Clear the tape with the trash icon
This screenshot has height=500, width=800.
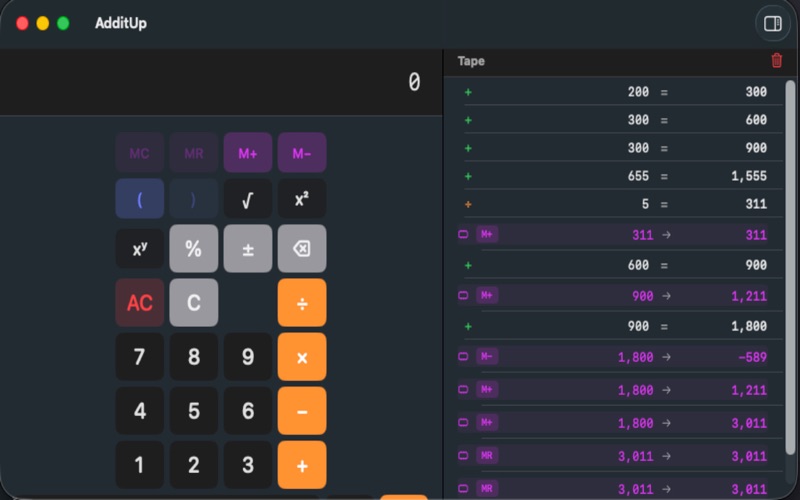(776, 60)
